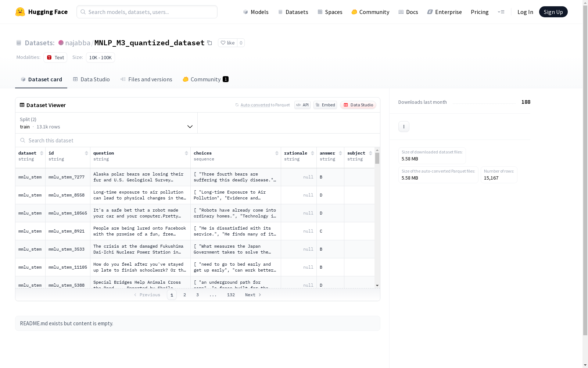
Task: Go to page 2 of the dataset
Action: point(184,295)
